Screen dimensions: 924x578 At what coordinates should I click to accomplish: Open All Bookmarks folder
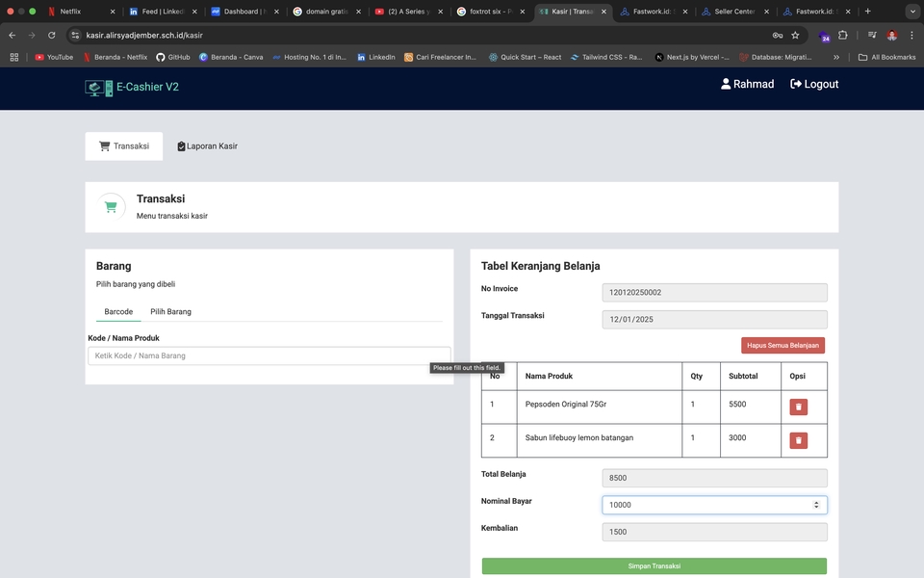click(x=886, y=57)
